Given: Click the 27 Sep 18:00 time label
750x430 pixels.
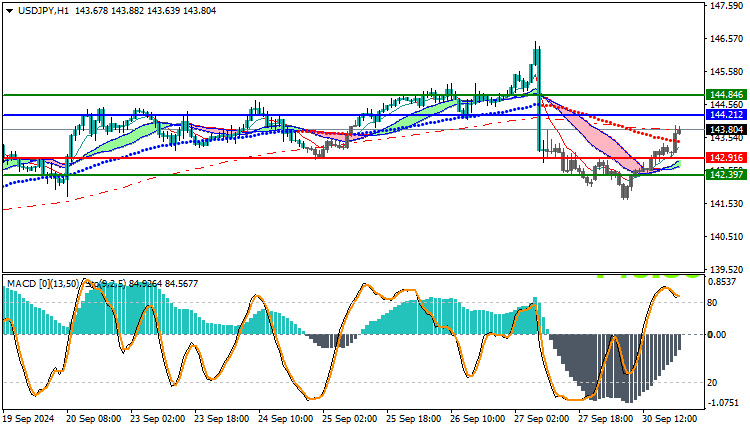Looking at the screenshot, I should [606, 419].
